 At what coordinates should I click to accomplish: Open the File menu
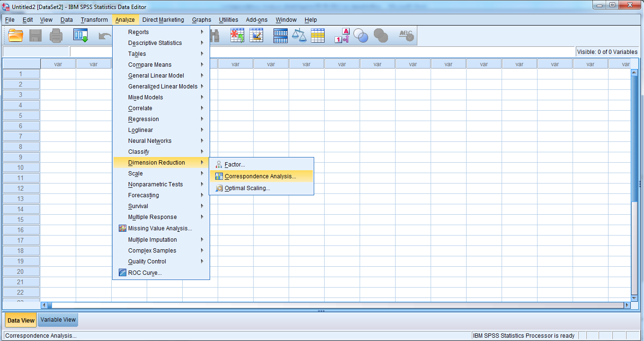[10, 20]
